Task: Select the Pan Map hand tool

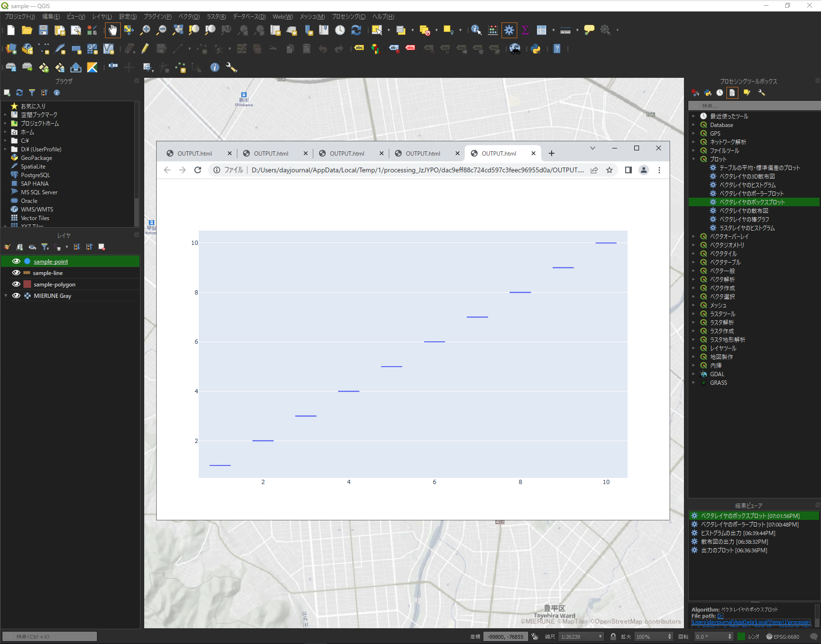Action: click(113, 31)
